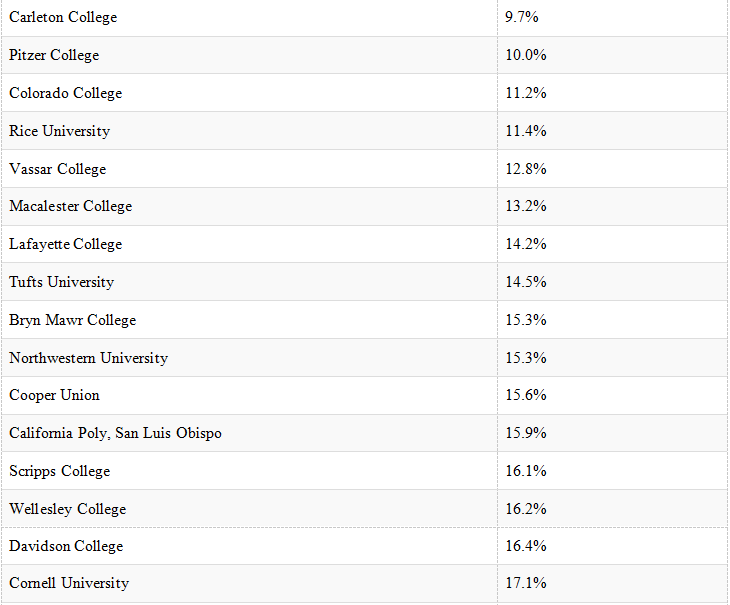Select the Cornell University entry
The height and width of the screenshot is (605, 730).
point(69,583)
